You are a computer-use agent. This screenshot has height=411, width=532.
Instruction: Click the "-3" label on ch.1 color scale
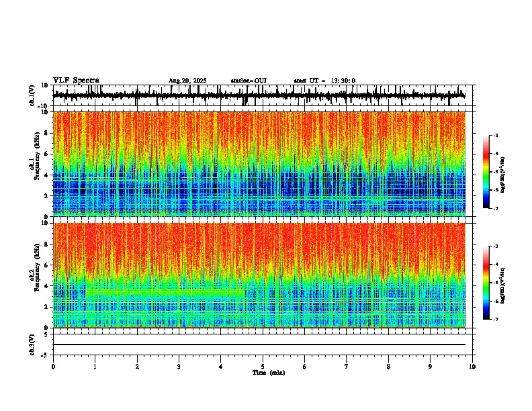[496, 135]
